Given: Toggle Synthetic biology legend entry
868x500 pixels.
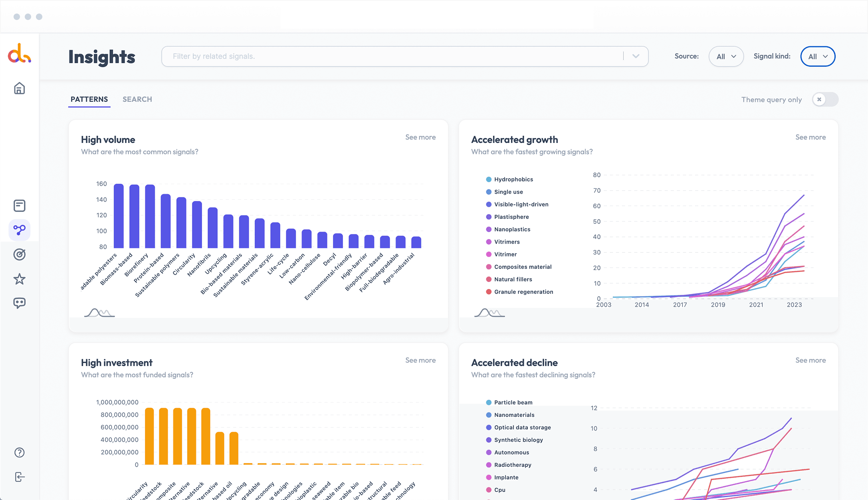Looking at the screenshot, I should (x=514, y=440).
